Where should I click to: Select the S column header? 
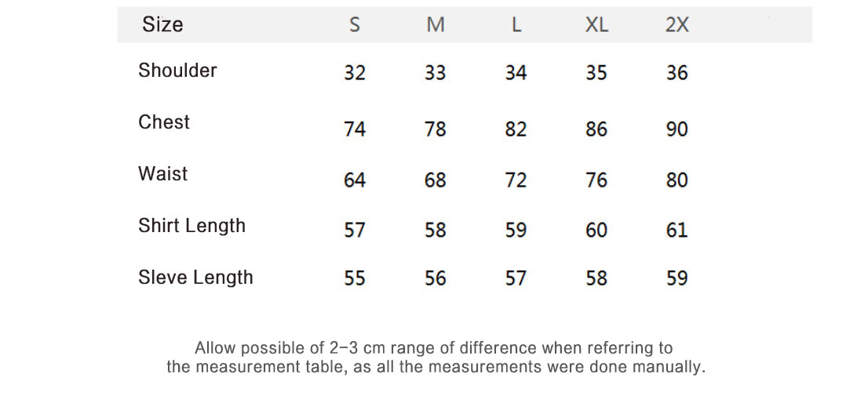click(x=355, y=25)
